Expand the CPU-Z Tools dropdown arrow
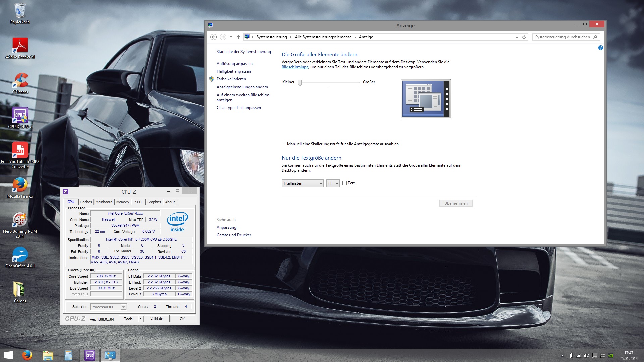 pyautogui.click(x=141, y=319)
